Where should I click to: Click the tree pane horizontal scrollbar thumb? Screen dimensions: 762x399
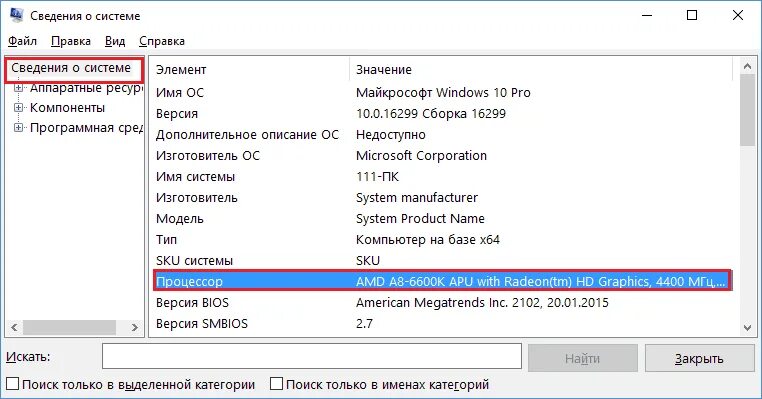[69, 328]
